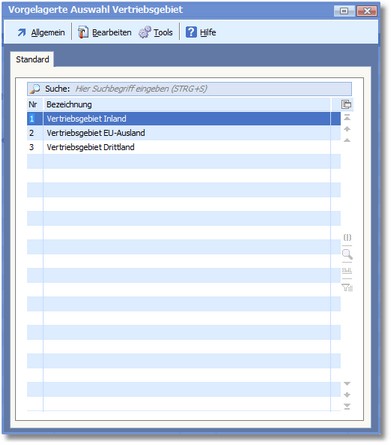391x445 pixels.
Task: Click the next record down triangle icon
Action: 347,384
